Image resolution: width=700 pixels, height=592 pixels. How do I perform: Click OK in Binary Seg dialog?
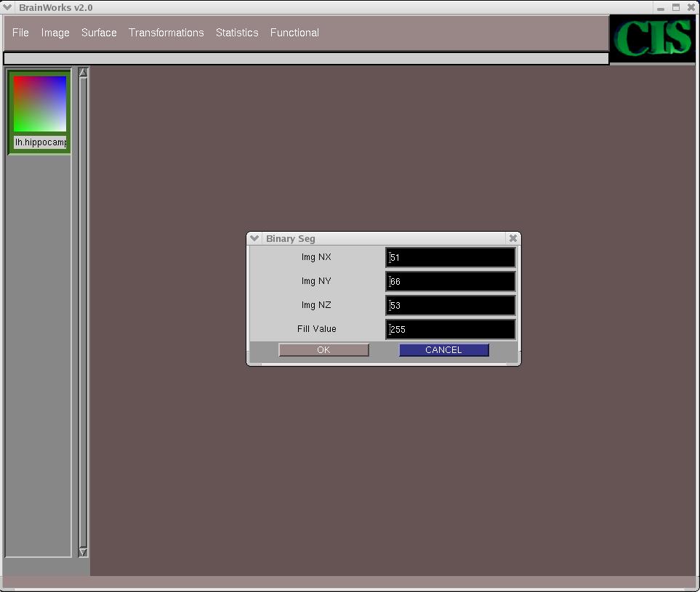[x=323, y=350]
